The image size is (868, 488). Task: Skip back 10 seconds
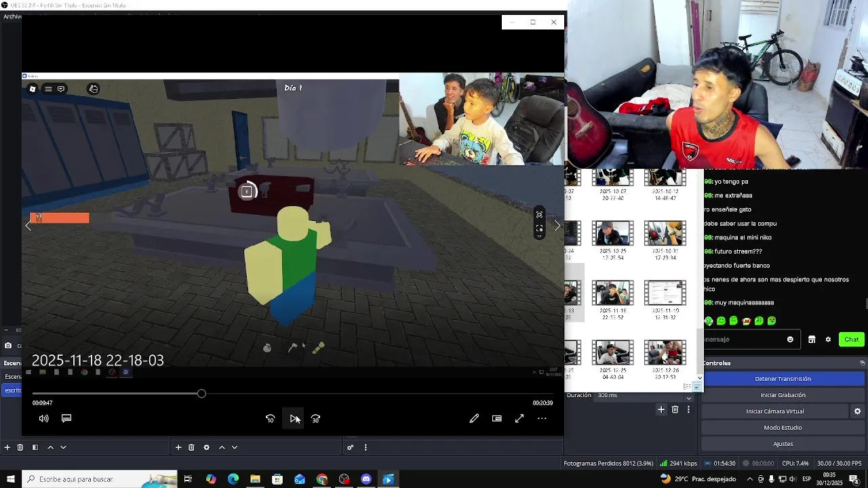(270, 419)
